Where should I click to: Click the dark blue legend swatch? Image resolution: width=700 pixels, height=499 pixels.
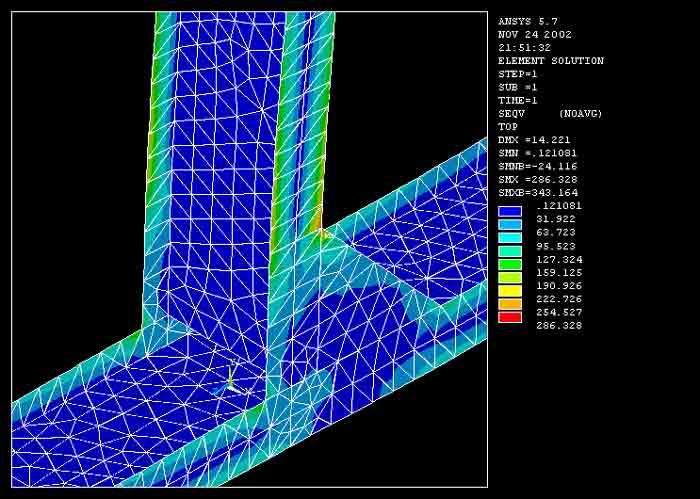coord(510,211)
